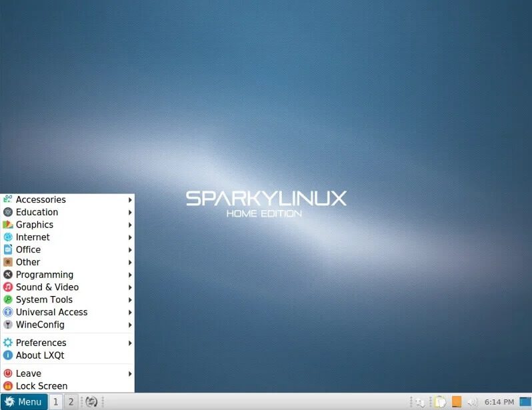532x410 pixels.
Task: Switch to virtual desktop 1
Action: [55, 402]
